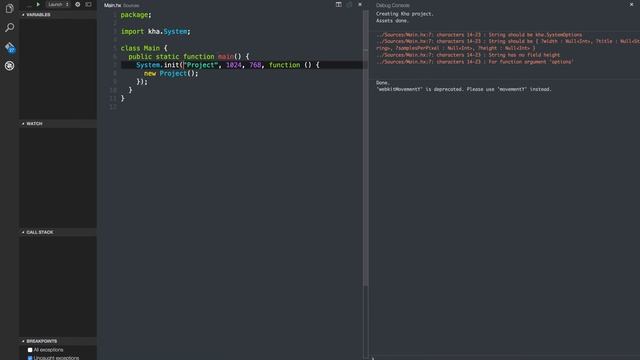Viewport: 640px width, 360px height.
Task: Click the webkitMovementY deprecated warning line
Action: coord(464,89)
